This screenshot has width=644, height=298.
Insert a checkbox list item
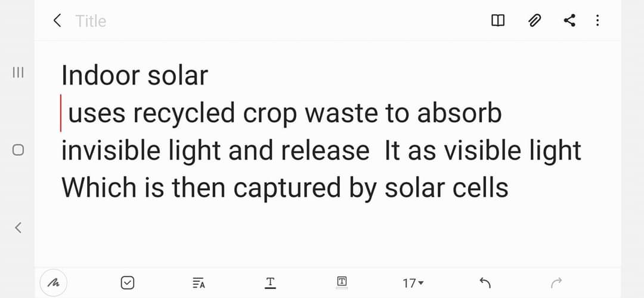[127, 282]
